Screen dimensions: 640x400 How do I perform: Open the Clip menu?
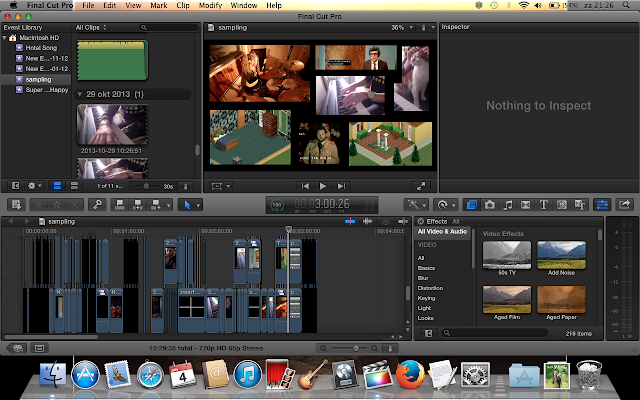coord(183,5)
